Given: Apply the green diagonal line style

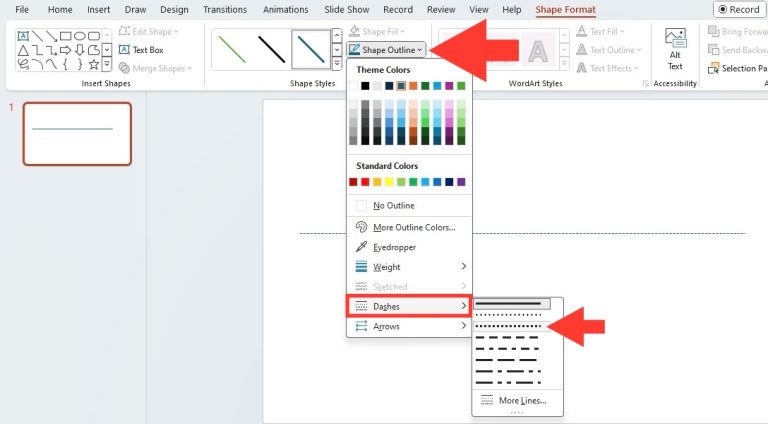Looking at the screenshot, I should click(x=232, y=48).
